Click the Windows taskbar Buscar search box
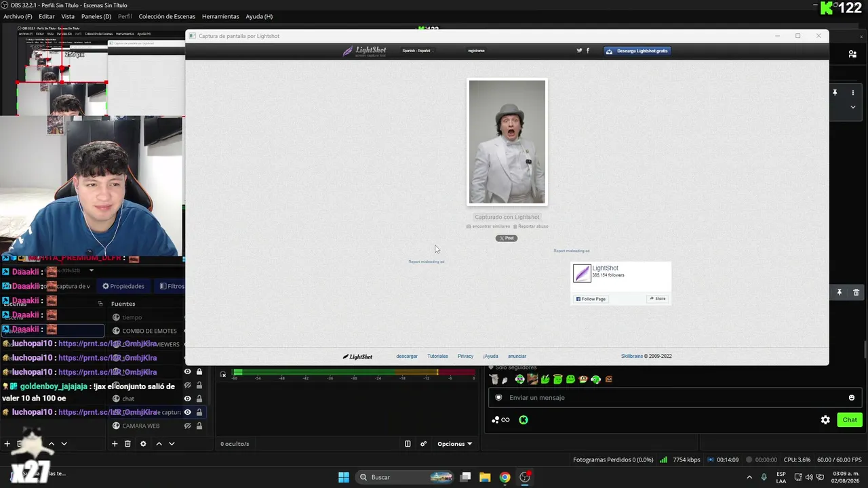The width and height of the screenshot is (868, 488). [x=405, y=477]
